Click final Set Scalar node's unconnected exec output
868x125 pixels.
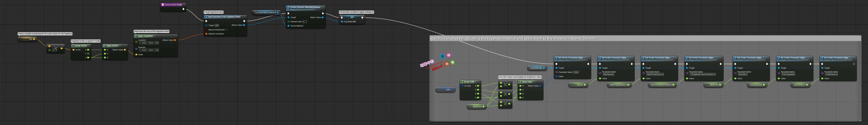pyautogui.click(x=854, y=64)
